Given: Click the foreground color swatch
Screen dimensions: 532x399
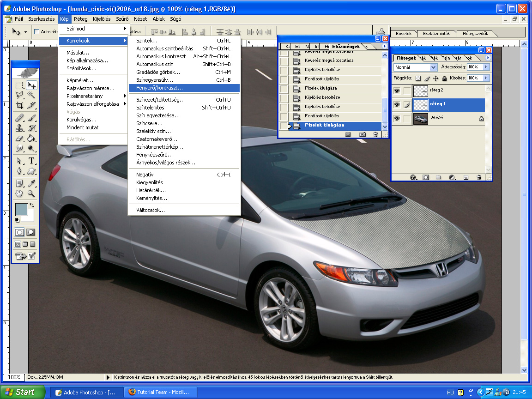Looking at the screenshot, I should (x=21, y=210).
